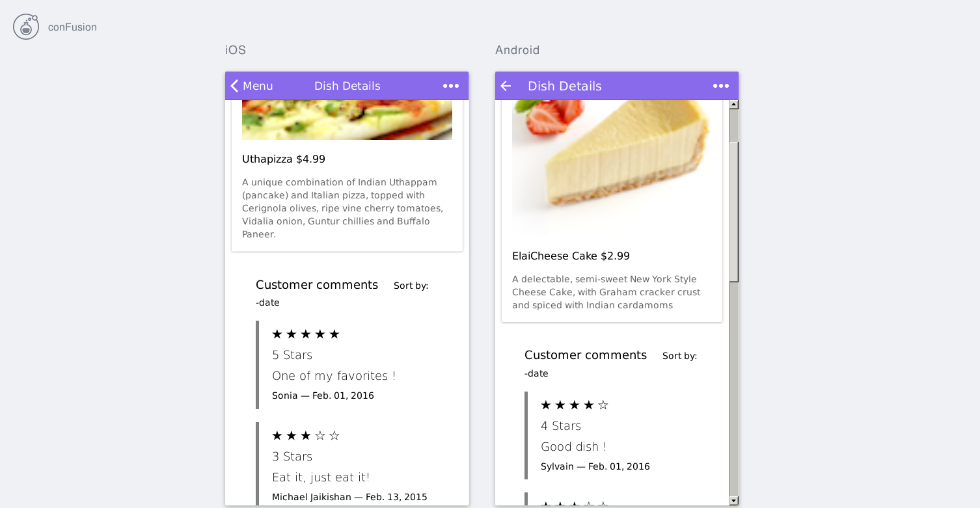The image size is (980, 508).
Task: Click the scrollbar down arrow in Android preview
Action: point(734,501)
